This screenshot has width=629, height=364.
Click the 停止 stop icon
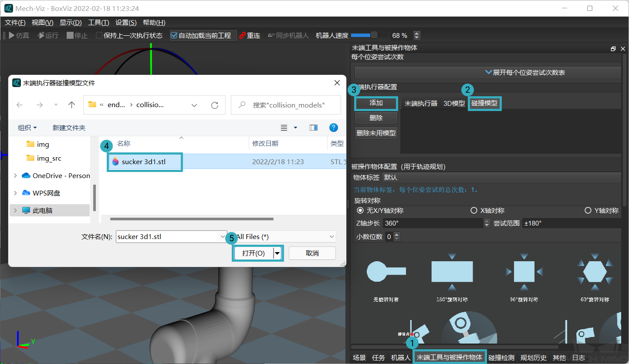pyautogui.click(x=70, y=36)
